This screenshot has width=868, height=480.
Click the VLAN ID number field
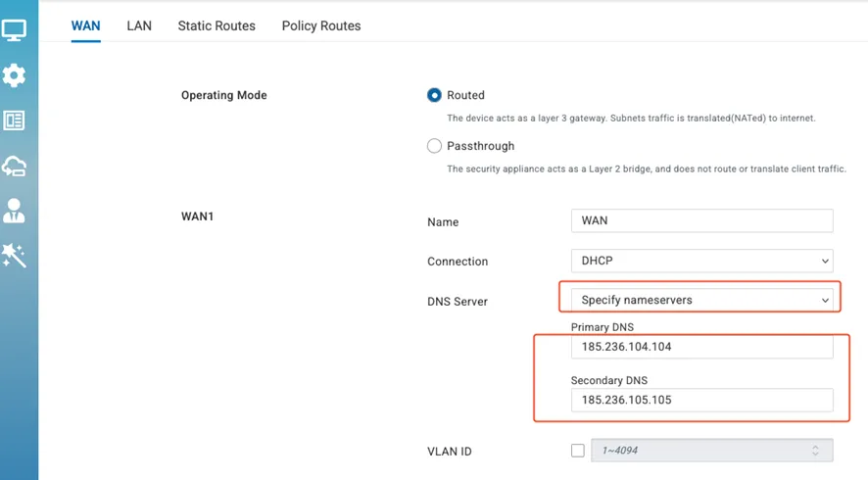[712, 451]
